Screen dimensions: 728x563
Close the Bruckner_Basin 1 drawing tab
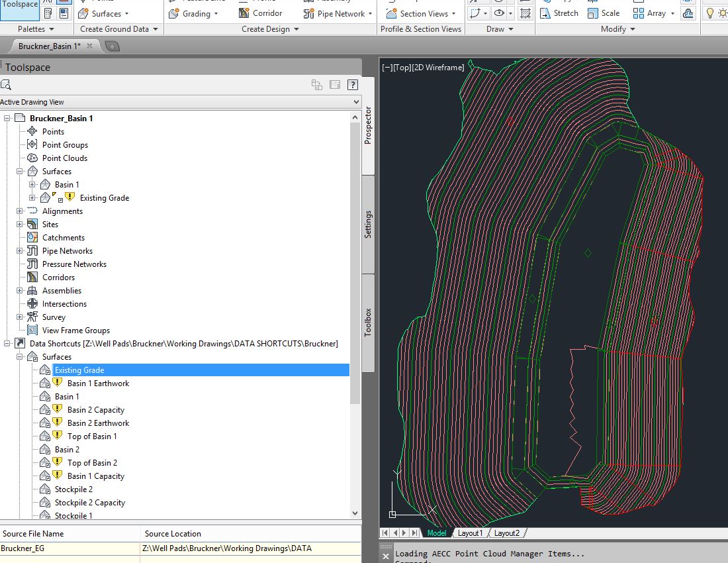pyautogui.click(x=89, y=46)
